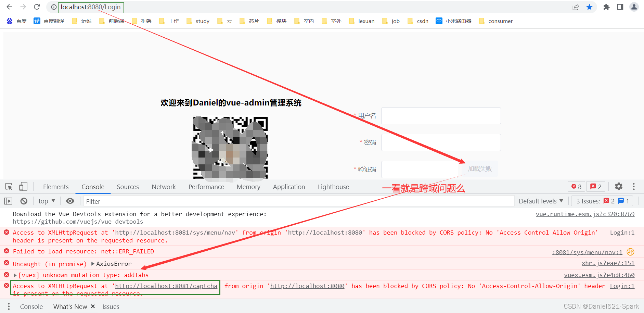This screenshot has height=313, width=644.
Task: Switch to the Network tab
Action: coord(164,187)
